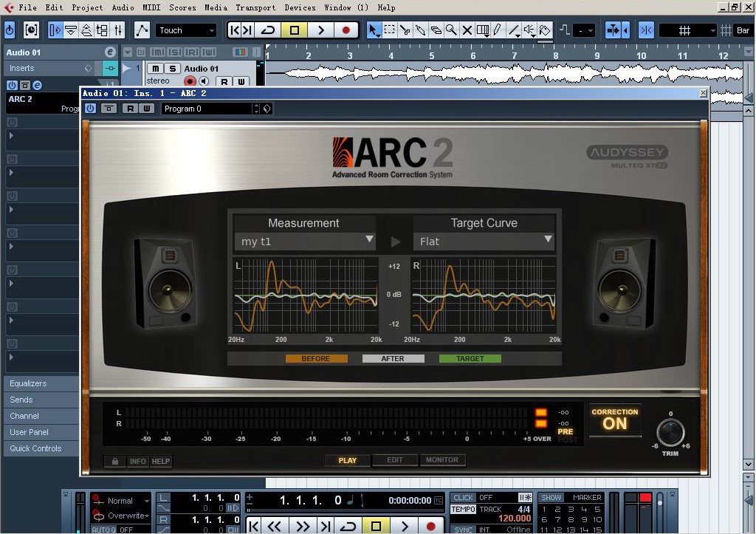This screenshot has width=756, height=534.
Task: Open Target Curve dropdown showing Flat
Action: [484, 242]
